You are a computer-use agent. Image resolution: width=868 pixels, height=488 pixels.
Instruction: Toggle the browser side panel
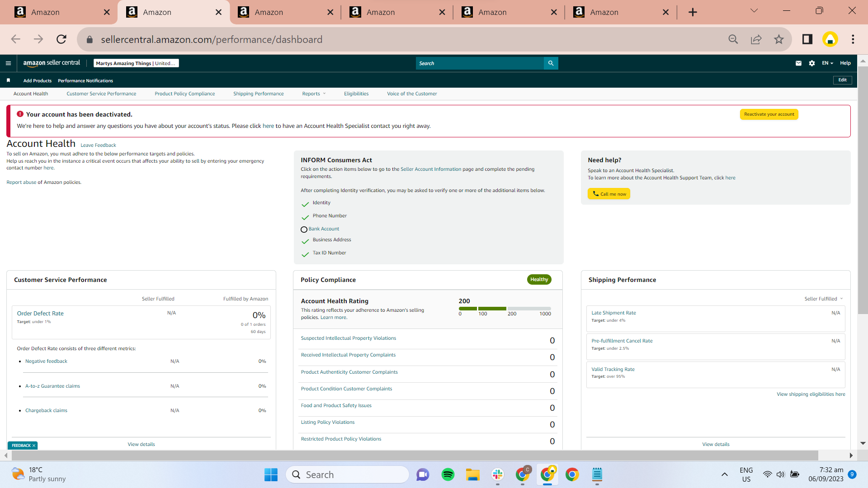click(807, 39)
